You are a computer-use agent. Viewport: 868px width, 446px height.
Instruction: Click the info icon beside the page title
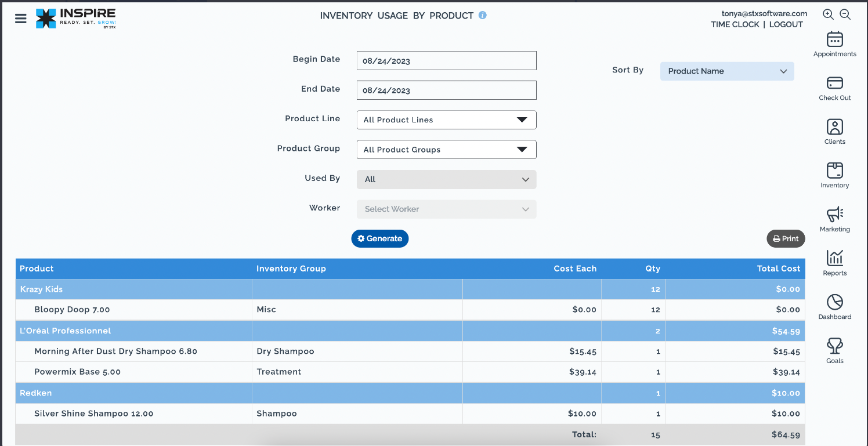coord(482,16)
